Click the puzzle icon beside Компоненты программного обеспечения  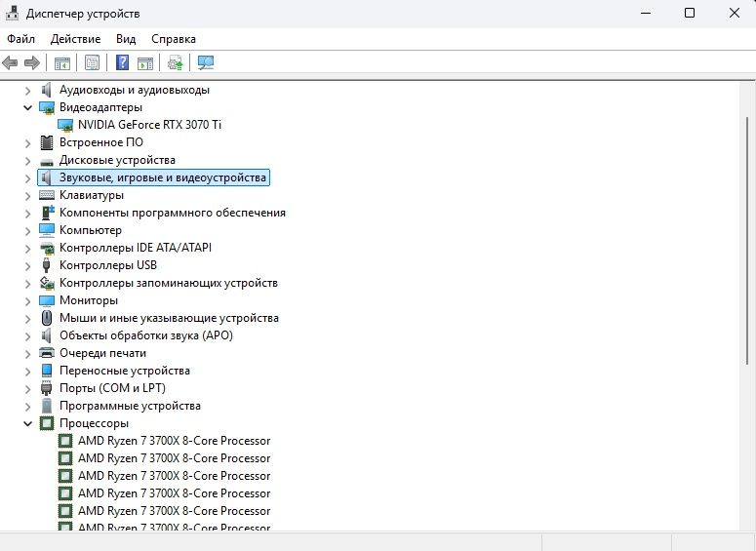tap(47, 213)
